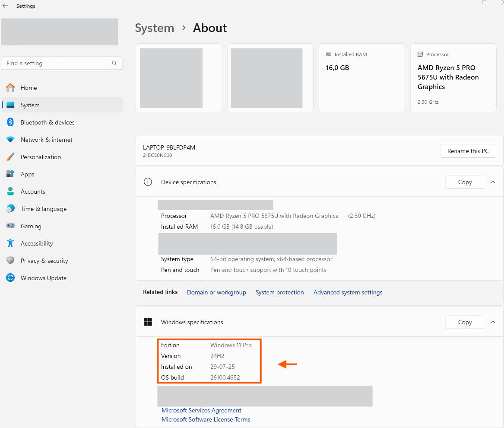The width and height of the screenshot is (504, 428).
Task: Copy the Device specifications
Action: [464, 182]
